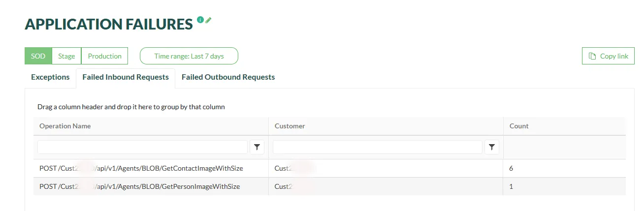Screen dimensions: 644x211
Task: Click the group-by column drop area
Action: 131,107
